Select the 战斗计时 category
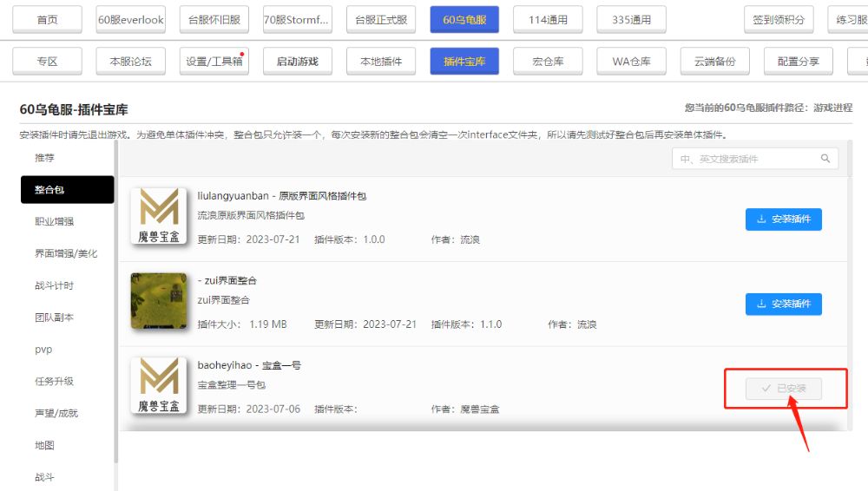This screenshot has height=491, width=868. click(x=54, y=285)
